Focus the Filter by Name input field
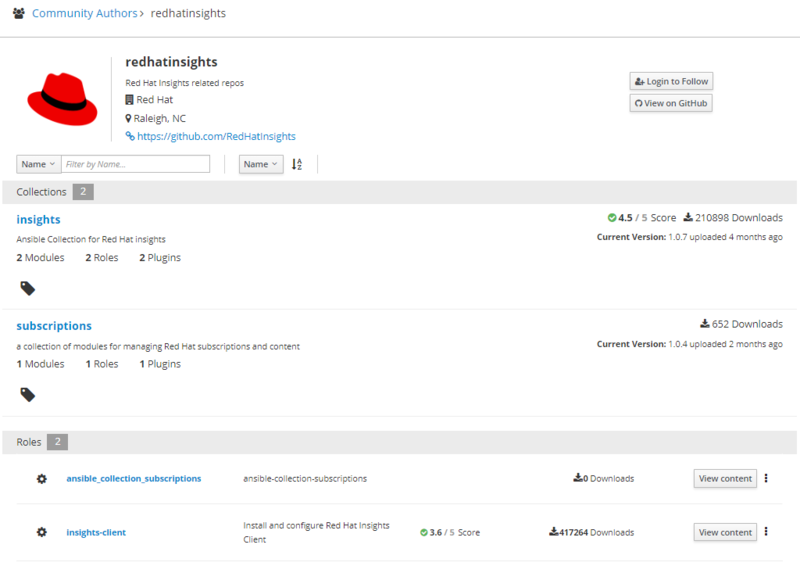Image resolution: width=800 pixels, height=566 pixels. 136,164
